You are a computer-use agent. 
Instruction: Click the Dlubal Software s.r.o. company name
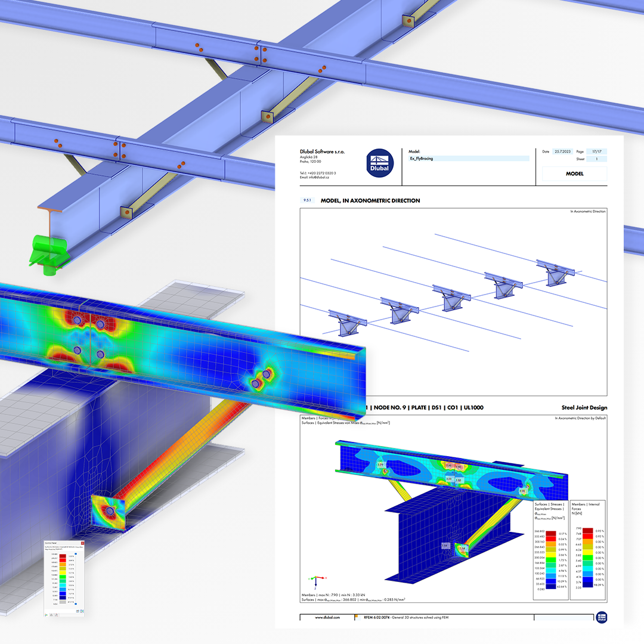322,151
